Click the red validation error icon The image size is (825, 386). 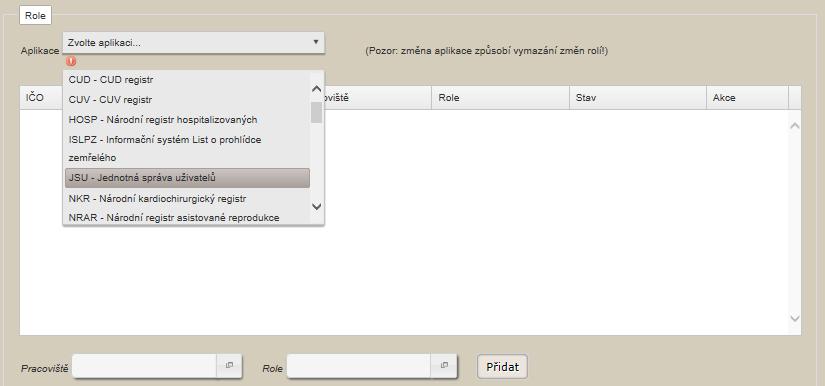tap(71, 62)
